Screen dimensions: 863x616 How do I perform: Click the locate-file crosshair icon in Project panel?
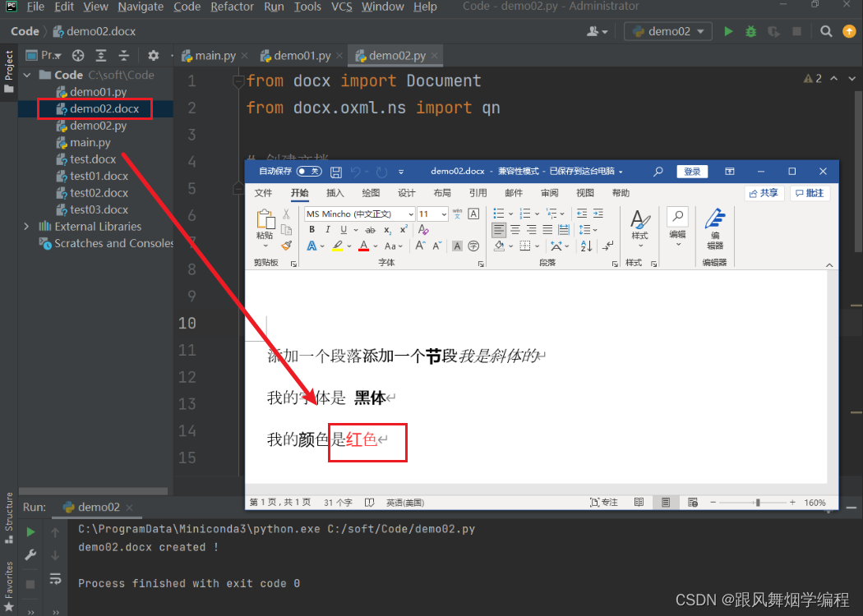pos(78,55)
